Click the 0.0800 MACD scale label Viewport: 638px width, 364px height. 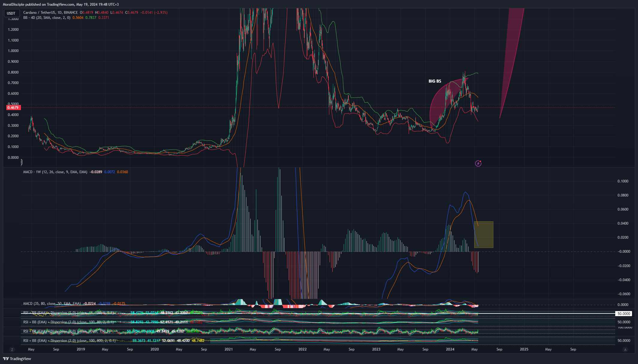click(x=623, y=195)
